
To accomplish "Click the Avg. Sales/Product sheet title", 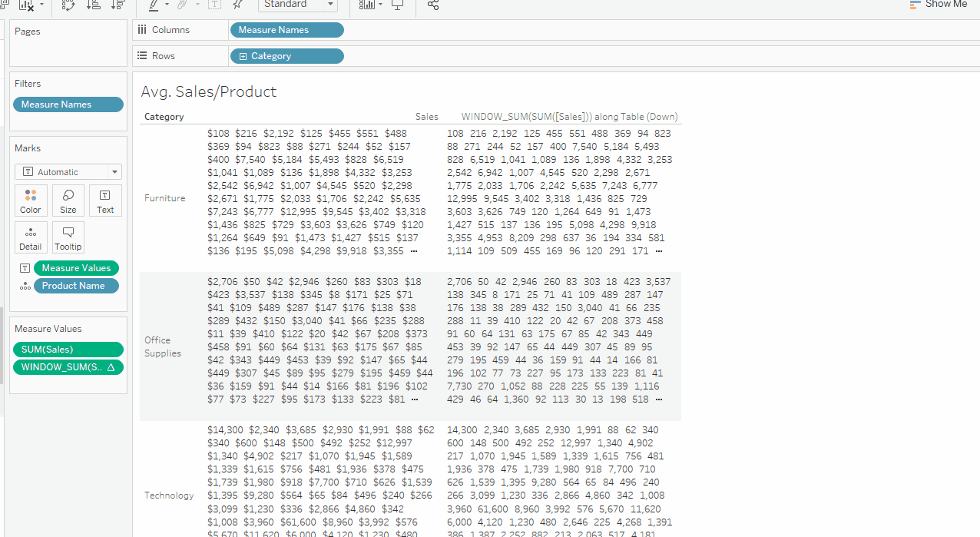I will coord(209,91).
